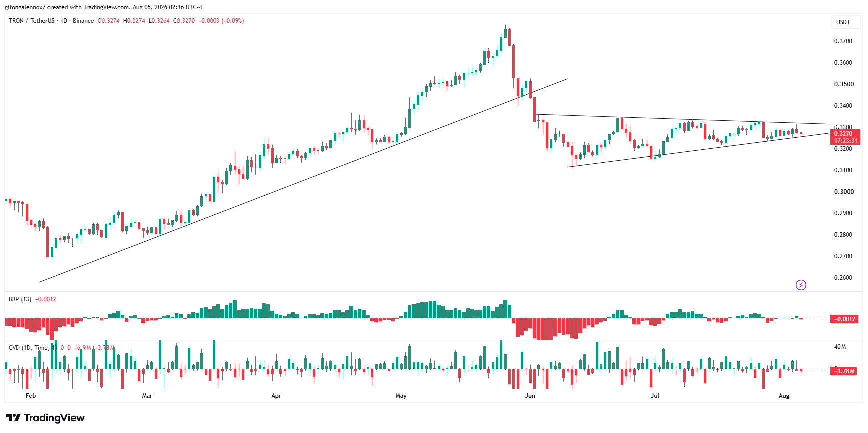The height and width of the screenshot is (433, 868).
Task: Click the Apr label on time axis
Action: pos(276,396)
